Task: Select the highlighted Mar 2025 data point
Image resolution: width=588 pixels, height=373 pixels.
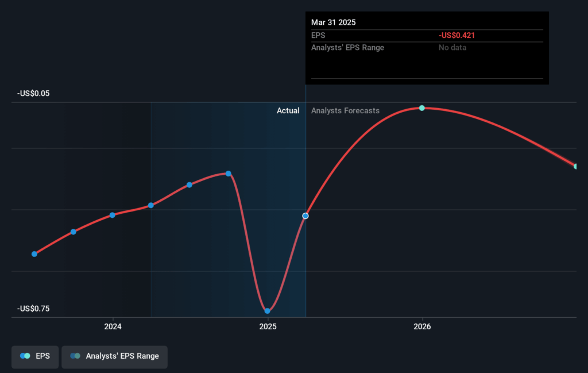Action: coord(305,216)
